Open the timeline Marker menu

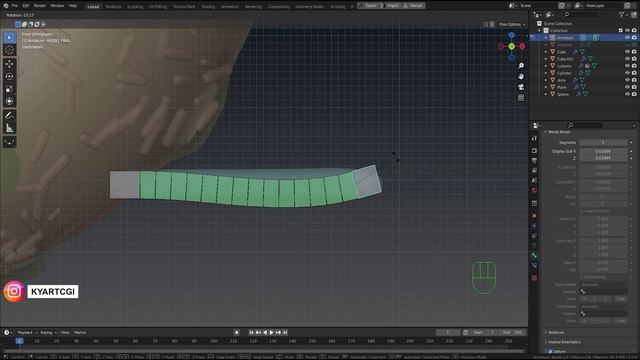(x=80, y=333)
